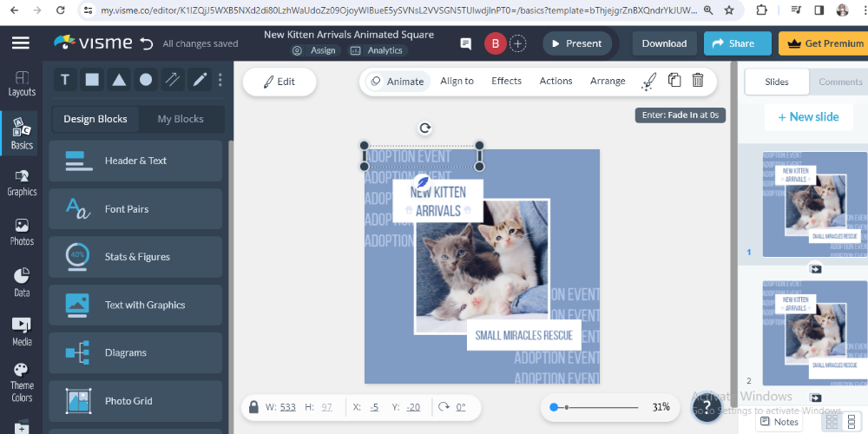Rotate the object using rotation handle
This screenshot has width=868, height=434.
424,128
